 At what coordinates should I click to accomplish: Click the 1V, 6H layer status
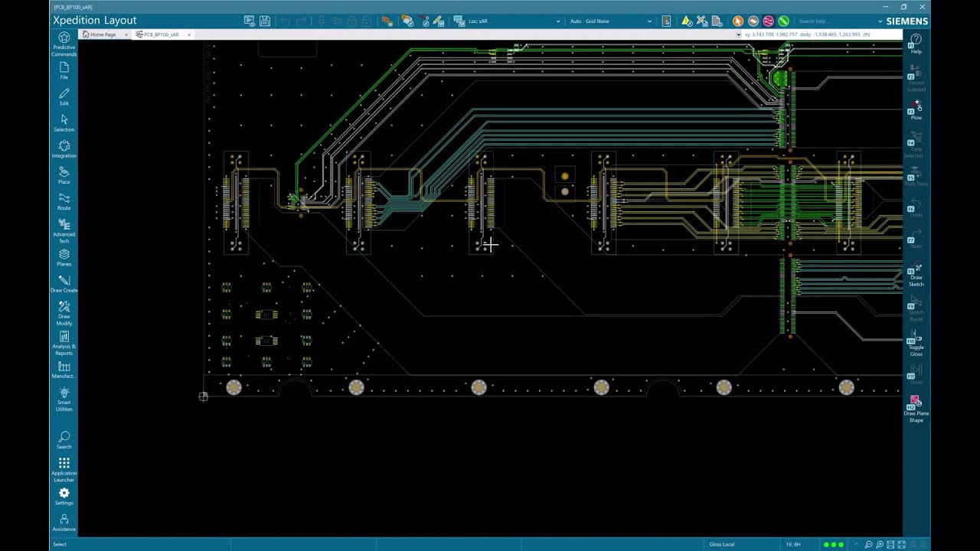point(793,544)
